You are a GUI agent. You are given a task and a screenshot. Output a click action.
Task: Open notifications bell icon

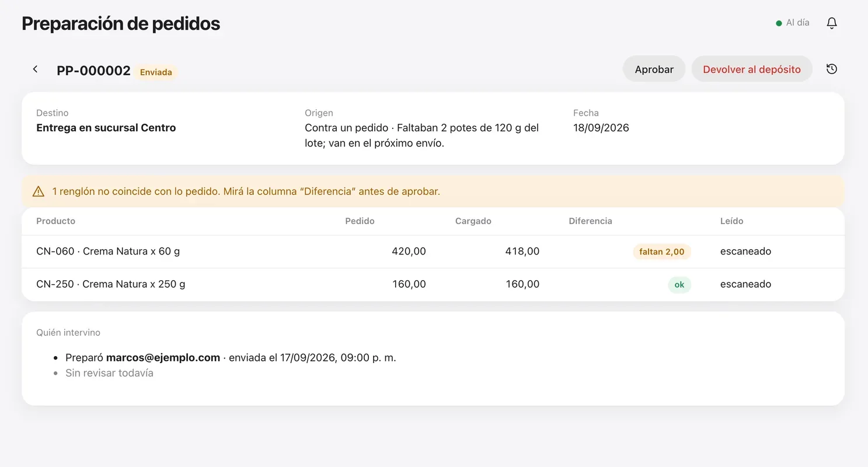click(x=832, y=23)
